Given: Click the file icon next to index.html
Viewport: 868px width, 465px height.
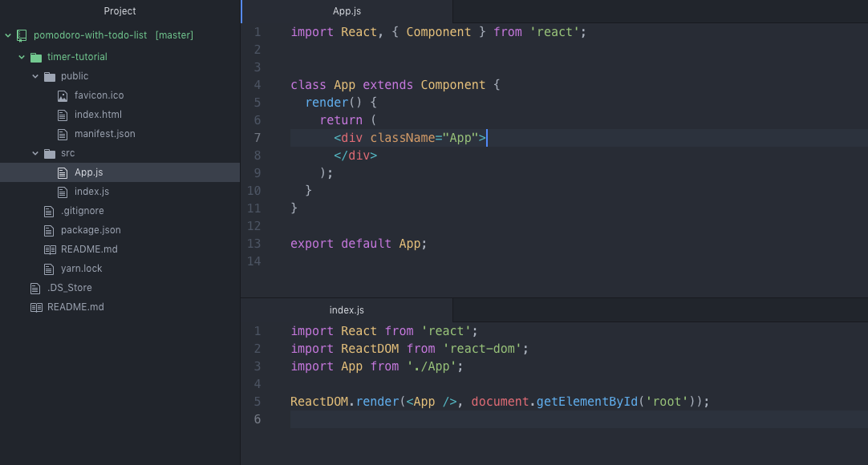Looking at the screenshot, I should 63,114.
